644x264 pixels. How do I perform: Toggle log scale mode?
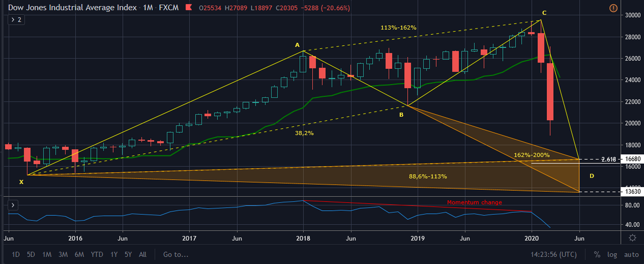click(x=612, y=254)
